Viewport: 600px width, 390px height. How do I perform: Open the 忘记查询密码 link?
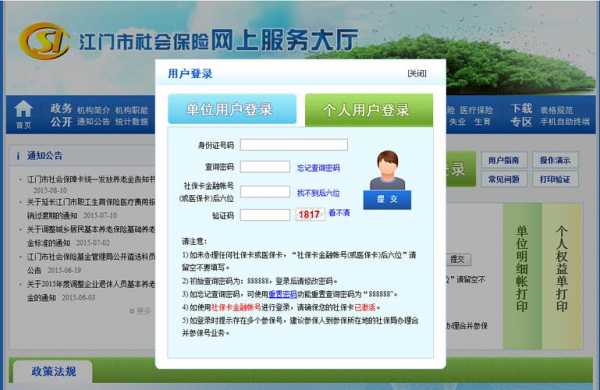click(318, 168)
